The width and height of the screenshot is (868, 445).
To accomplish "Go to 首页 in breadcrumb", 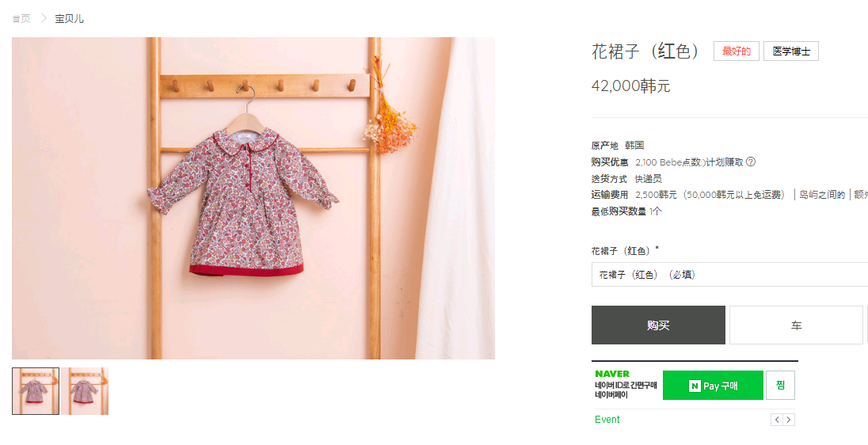I will pyautogui.click(x=21, y=19).
